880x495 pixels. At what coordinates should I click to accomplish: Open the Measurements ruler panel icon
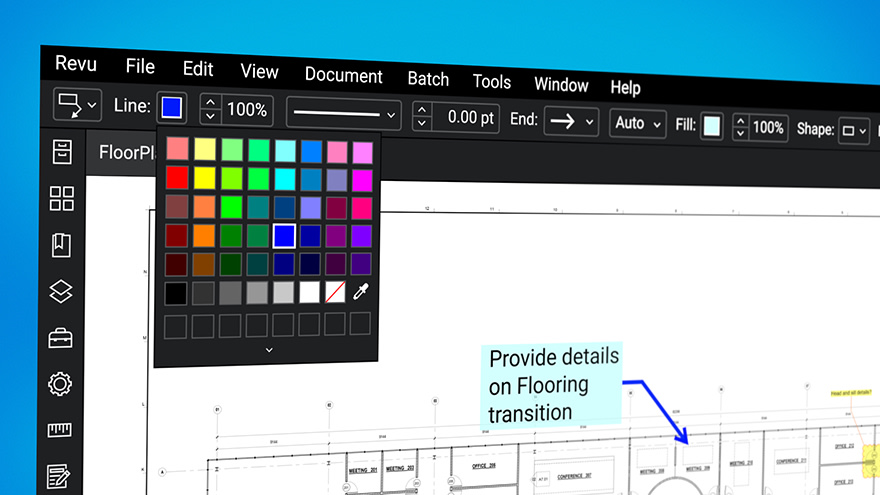59,430
